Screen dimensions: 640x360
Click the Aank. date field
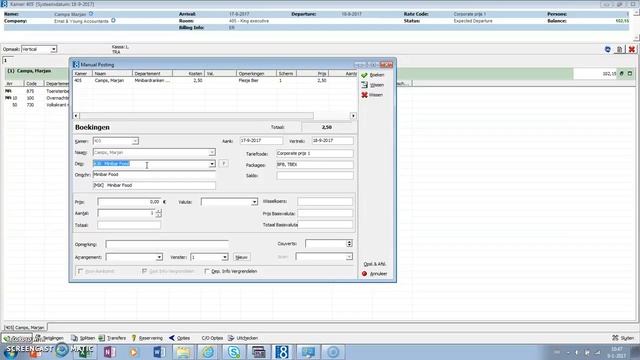pyautogui.click(x=261, y=140)
